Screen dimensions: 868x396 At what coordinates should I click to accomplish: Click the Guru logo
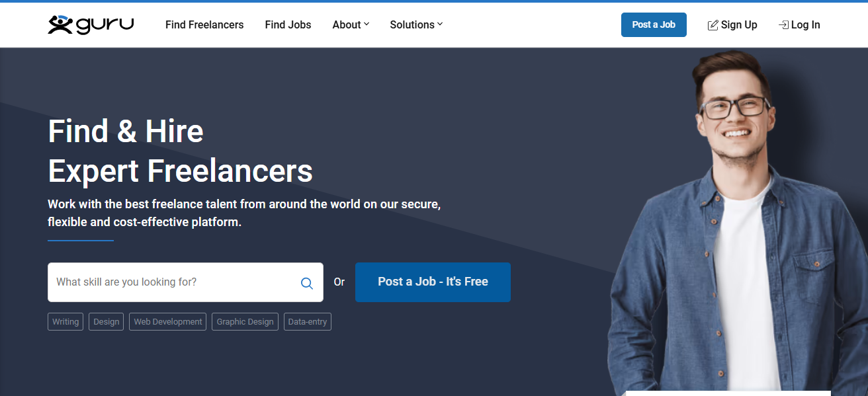[91, 24]
